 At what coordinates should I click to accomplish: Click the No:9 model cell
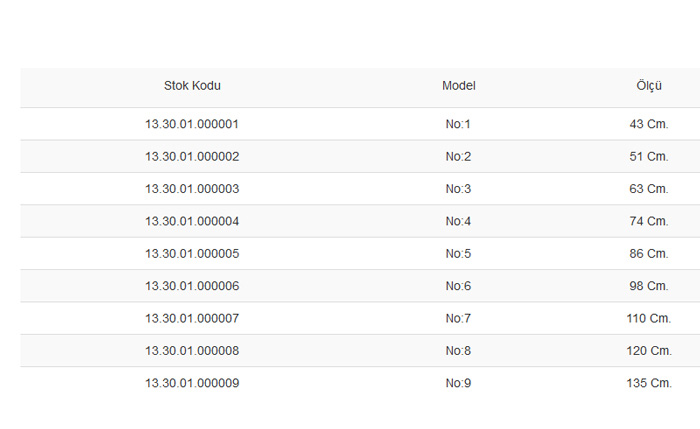tap(458, 383)
